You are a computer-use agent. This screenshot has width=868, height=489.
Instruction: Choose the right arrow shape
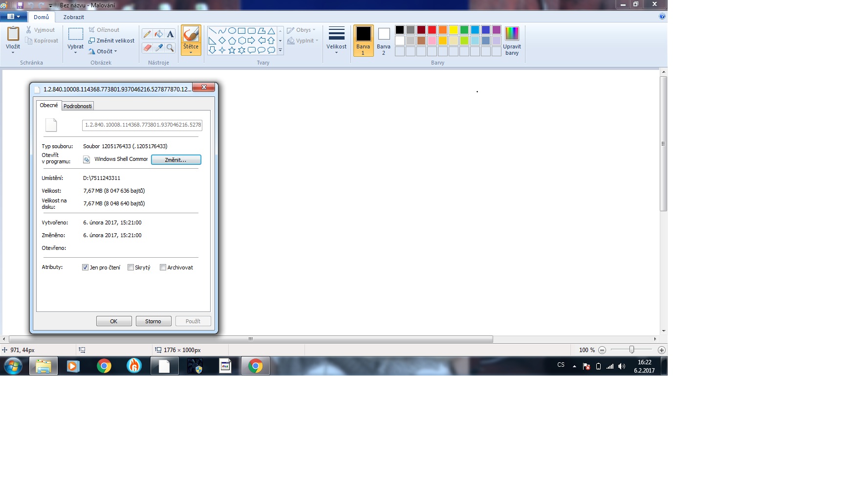252,41
